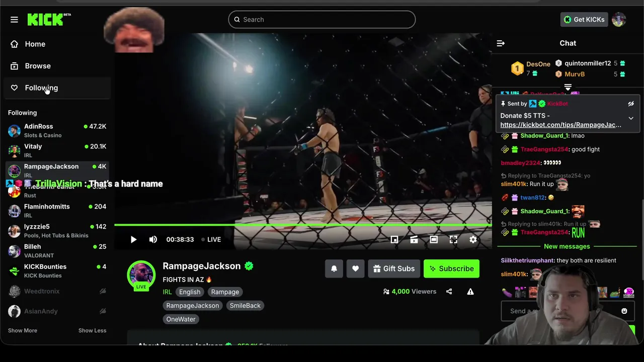Select the English tag
Image resolution: width=644 pixels, height=362 pixels.
click(x=190, y=292)
